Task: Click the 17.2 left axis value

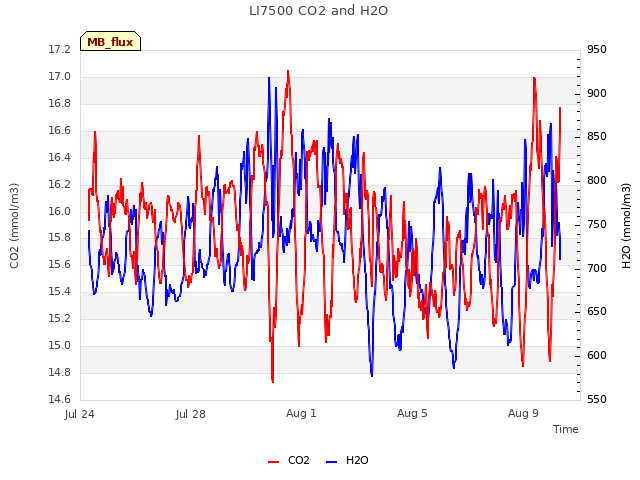Action: coord(60,50)
